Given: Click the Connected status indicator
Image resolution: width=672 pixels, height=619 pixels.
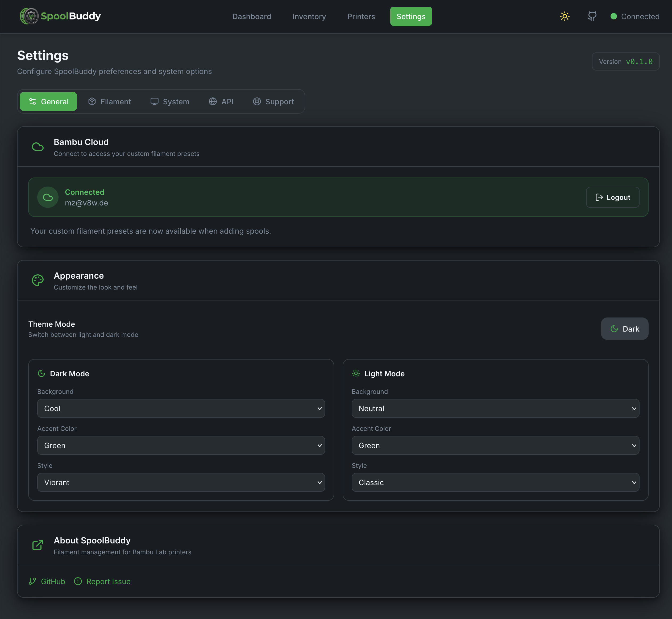Looking at the screenshot, I should point(634,16).
